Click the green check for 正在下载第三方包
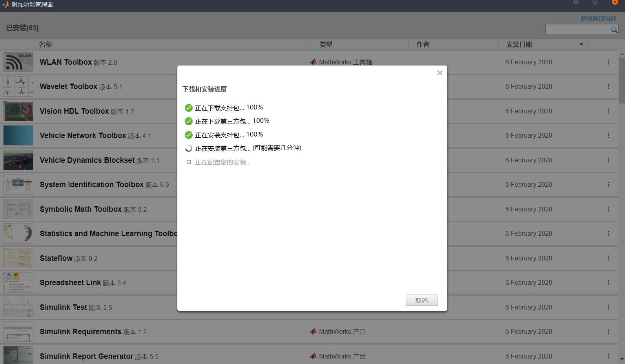 pyautogui.click(x=189, y=121)
